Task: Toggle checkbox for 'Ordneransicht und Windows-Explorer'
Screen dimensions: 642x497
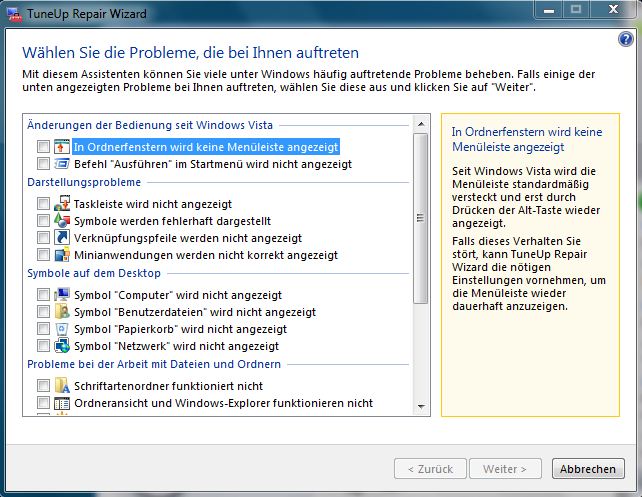Action: click(43, 403)
